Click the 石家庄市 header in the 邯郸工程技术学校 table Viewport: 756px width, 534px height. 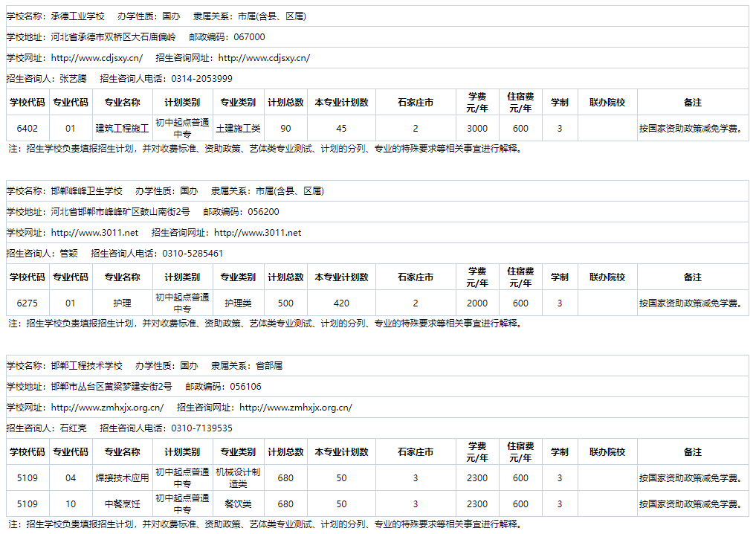(415, 451)
